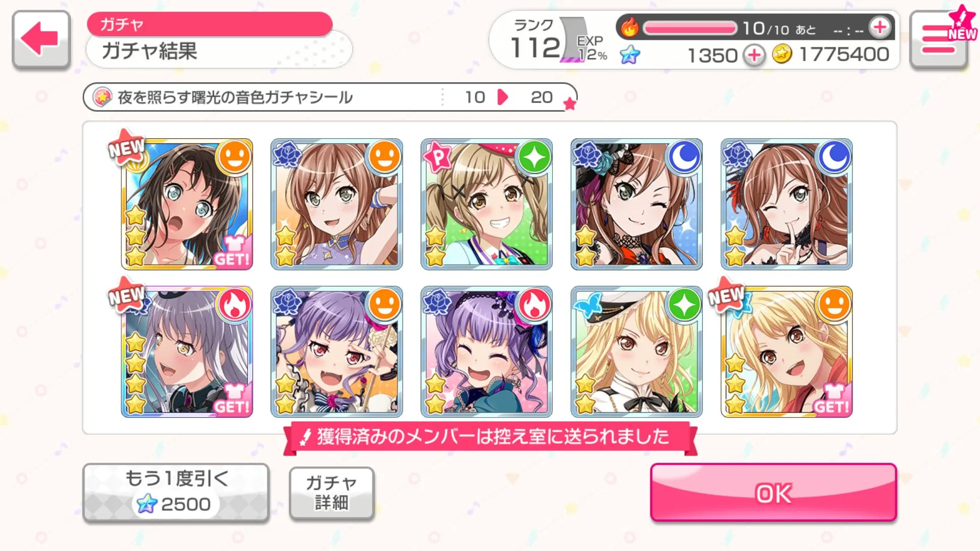The image size is (980, 551).
Task: Select the NEW dark-haired three-star card
Action: 187,204
